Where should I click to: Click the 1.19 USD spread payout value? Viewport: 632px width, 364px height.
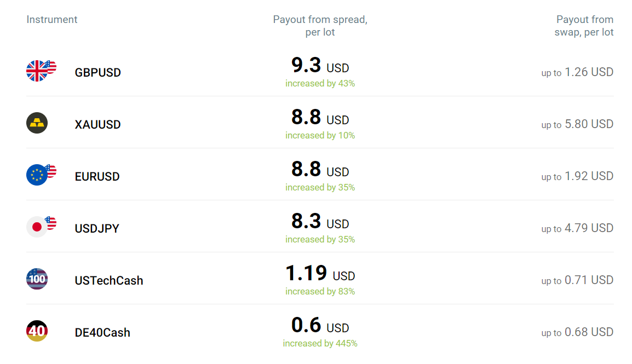(320, 273)
